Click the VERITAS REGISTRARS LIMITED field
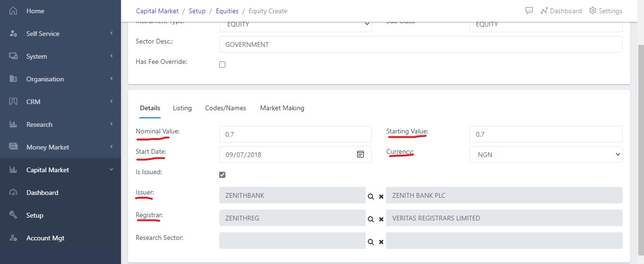This screenshot has width=644, height=264. coord(504,218)
